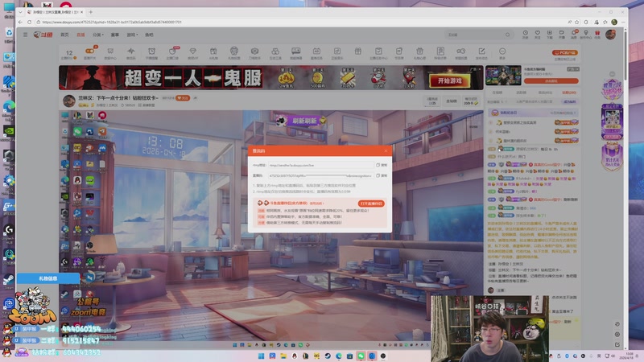
Task: Open the circled ellipsis more icon
Action: 502,53
